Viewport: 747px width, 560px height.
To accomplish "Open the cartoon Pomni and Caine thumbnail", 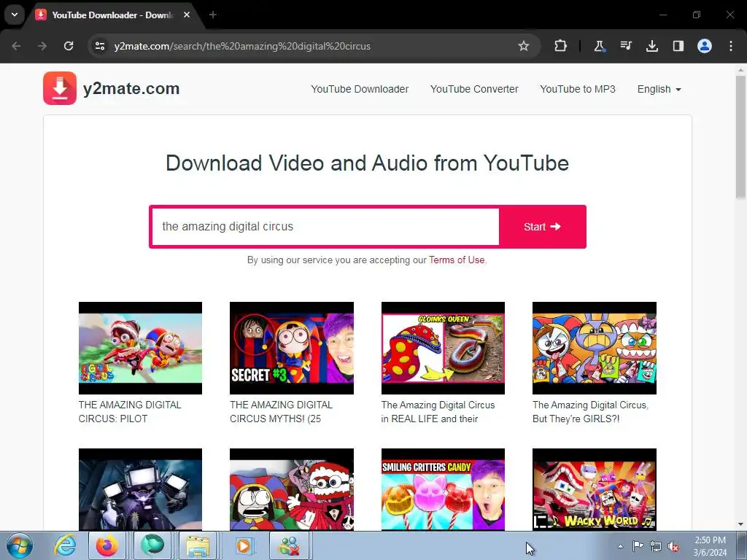I will click(x=292, y=489).
